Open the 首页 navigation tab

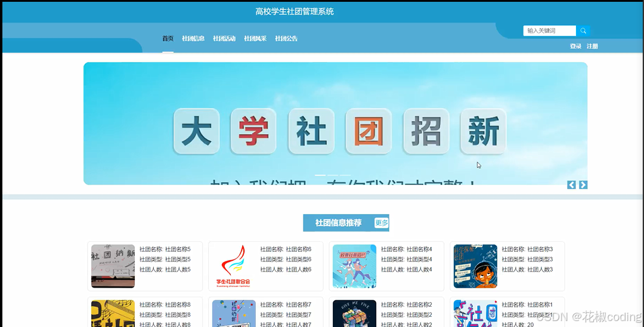[x=168, y=39]
